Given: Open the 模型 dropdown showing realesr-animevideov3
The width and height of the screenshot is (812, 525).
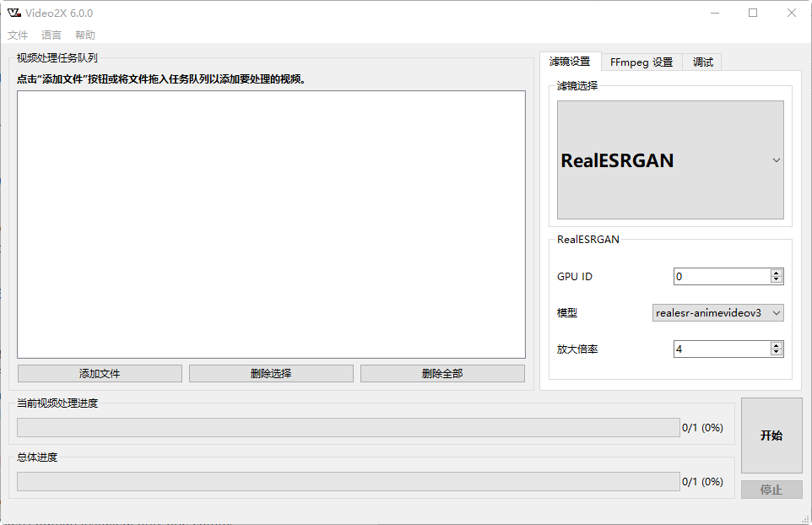Looking at the screenshot, I should (x=717, y=312).
